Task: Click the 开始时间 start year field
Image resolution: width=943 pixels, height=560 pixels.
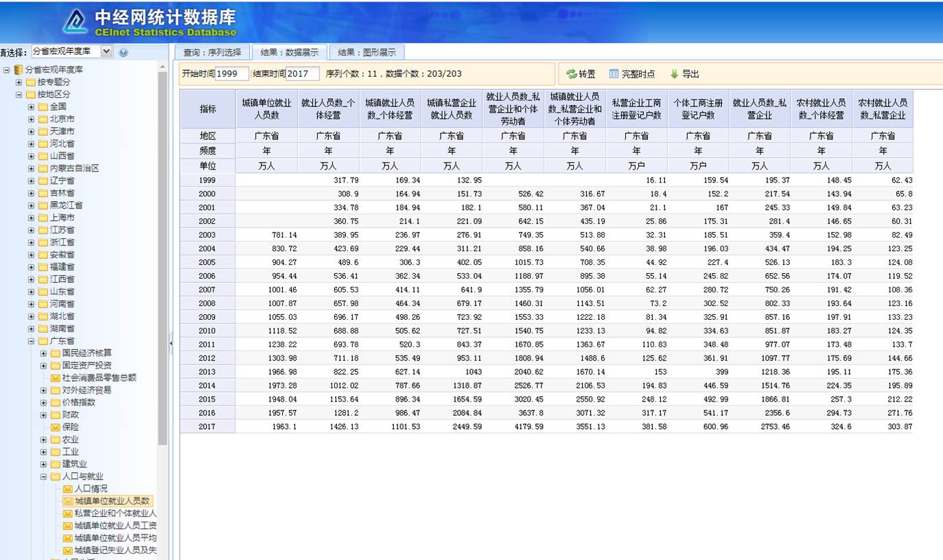Action: click(232, 74)
